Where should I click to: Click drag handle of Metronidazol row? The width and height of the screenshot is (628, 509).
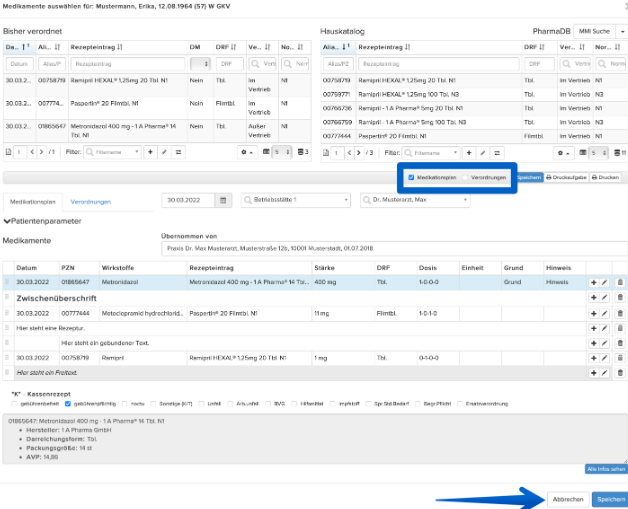tap(7, 282)
